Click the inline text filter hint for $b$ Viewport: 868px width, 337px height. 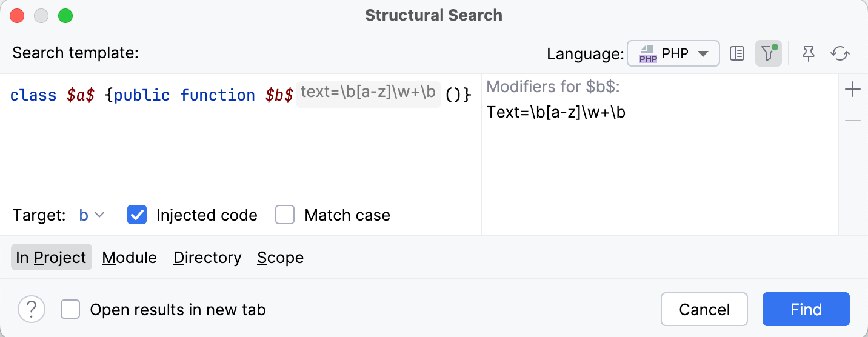tap(368, 93)
